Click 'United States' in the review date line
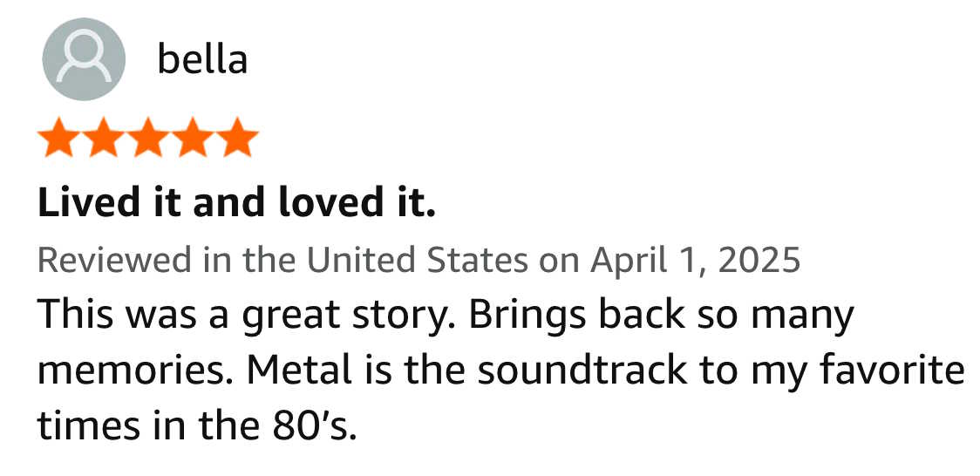Image resolution: width=980 pixels, height=476 pixels. (x=418, y=261)
